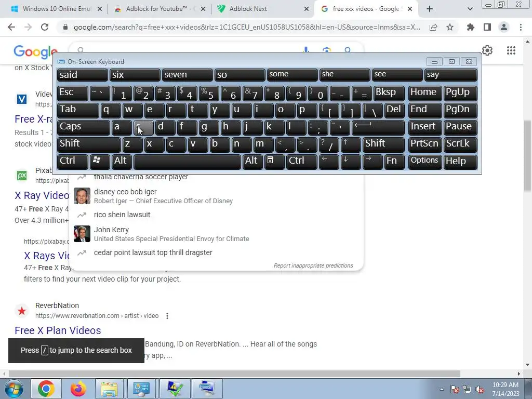532x399 pixels.
Task: Toggle the Caps key on the keyboard
Action: point(83,127)
